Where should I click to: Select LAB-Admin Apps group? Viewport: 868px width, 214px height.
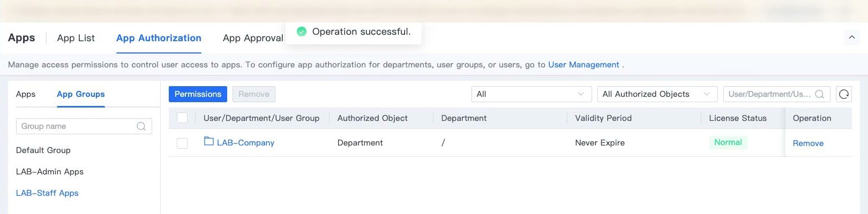coord(50,172)
